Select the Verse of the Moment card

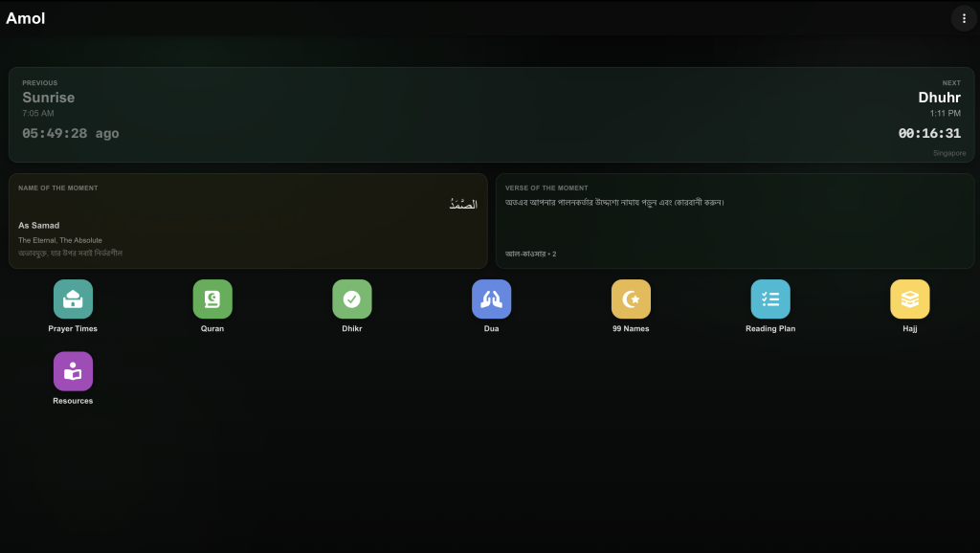tap(735, 221)
